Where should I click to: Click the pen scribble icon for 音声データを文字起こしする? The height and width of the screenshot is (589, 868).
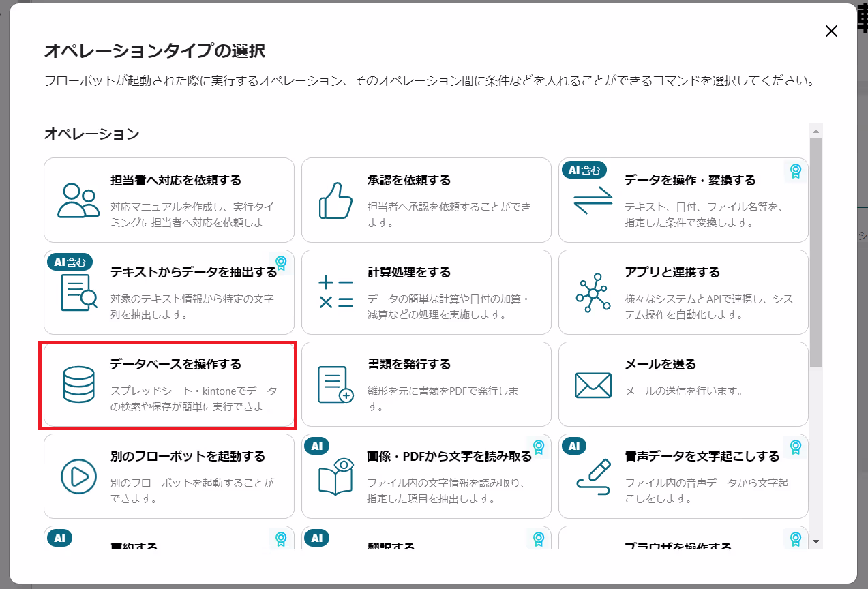tap(593, 476)
